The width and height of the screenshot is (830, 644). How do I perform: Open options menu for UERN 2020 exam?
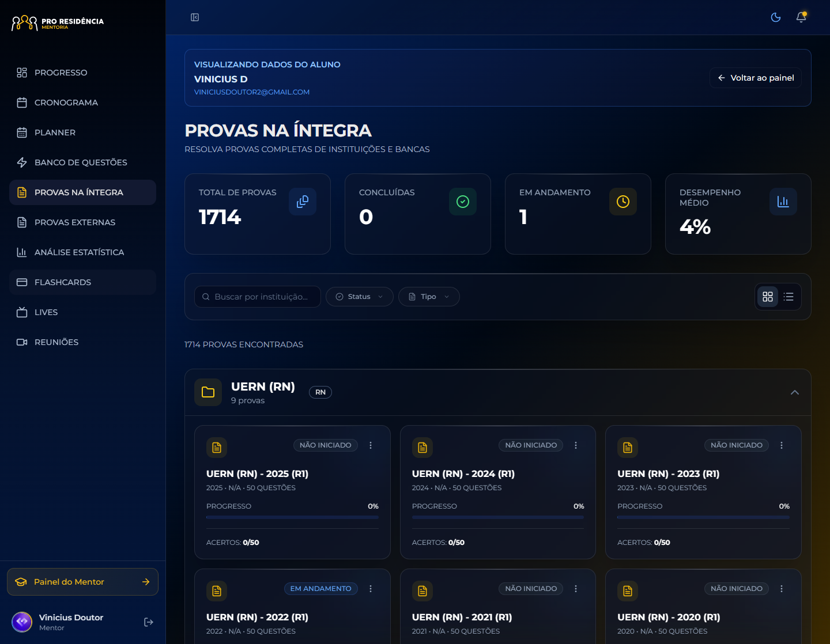pos(782,589)
